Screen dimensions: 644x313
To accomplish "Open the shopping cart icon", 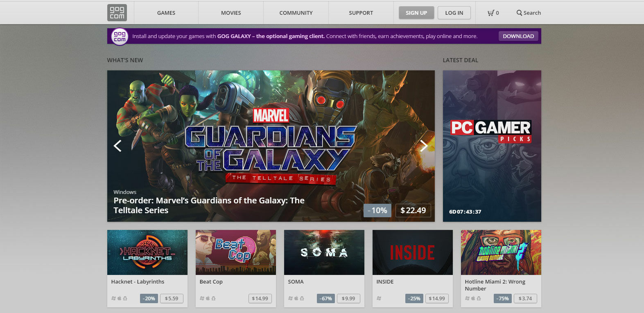I will tap(490, 13).
